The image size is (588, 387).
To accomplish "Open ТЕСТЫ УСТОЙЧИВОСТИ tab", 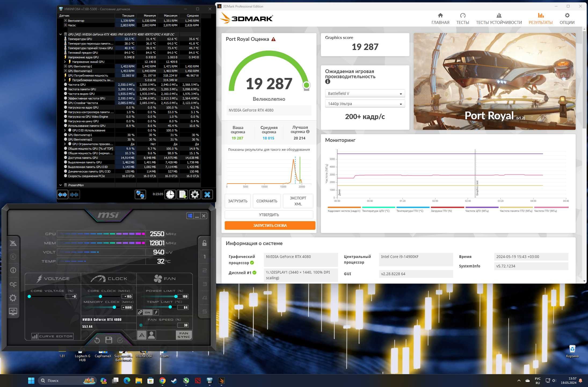I will (x=499, y=19).
